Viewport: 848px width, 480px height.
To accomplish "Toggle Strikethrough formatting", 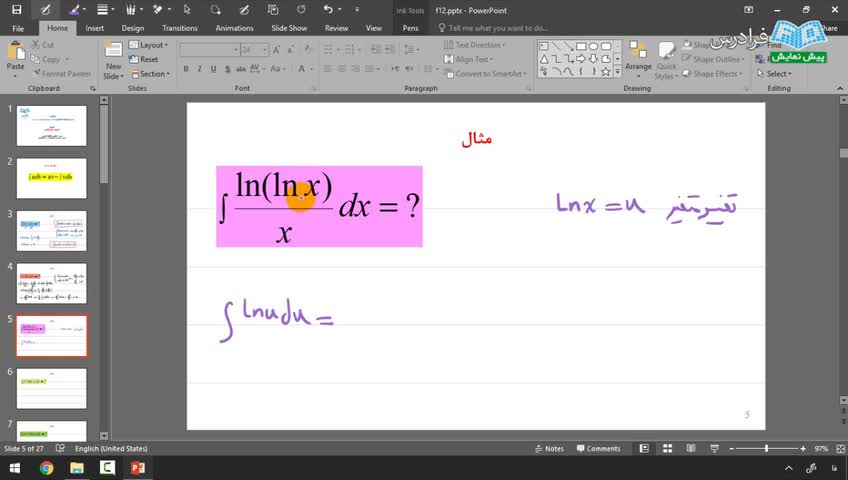I will pos(241,69).
